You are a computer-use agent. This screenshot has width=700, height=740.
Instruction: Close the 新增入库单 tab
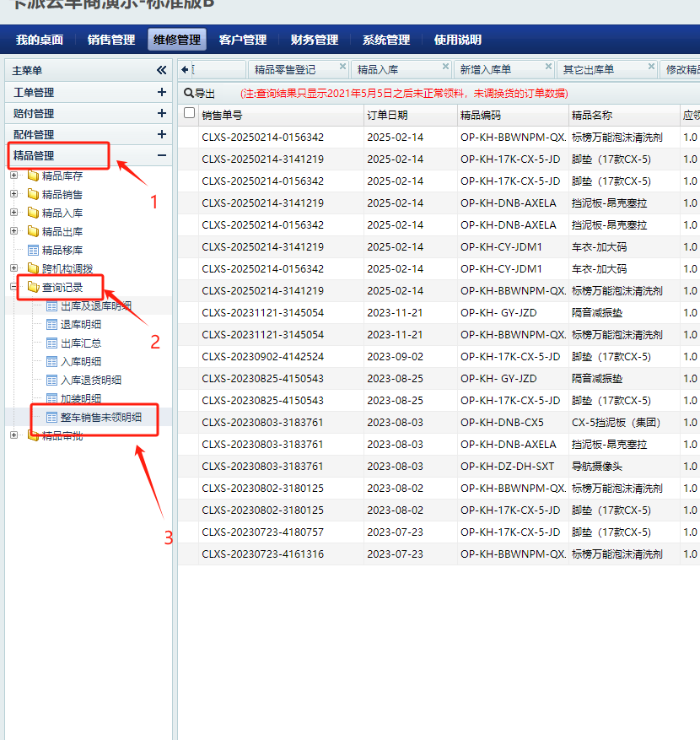(548, 67)
